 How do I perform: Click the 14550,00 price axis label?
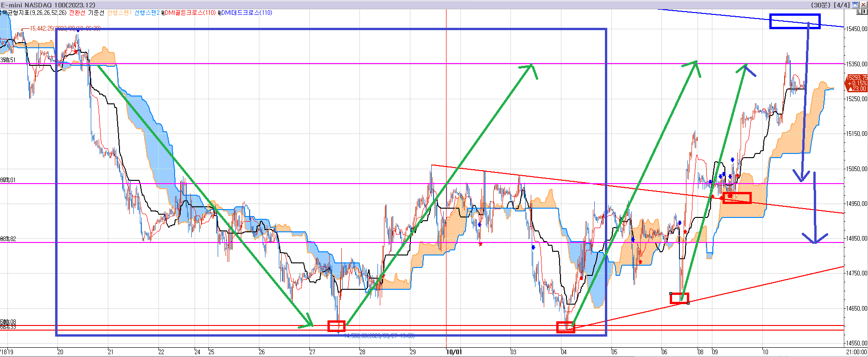[x=857, y=343]
